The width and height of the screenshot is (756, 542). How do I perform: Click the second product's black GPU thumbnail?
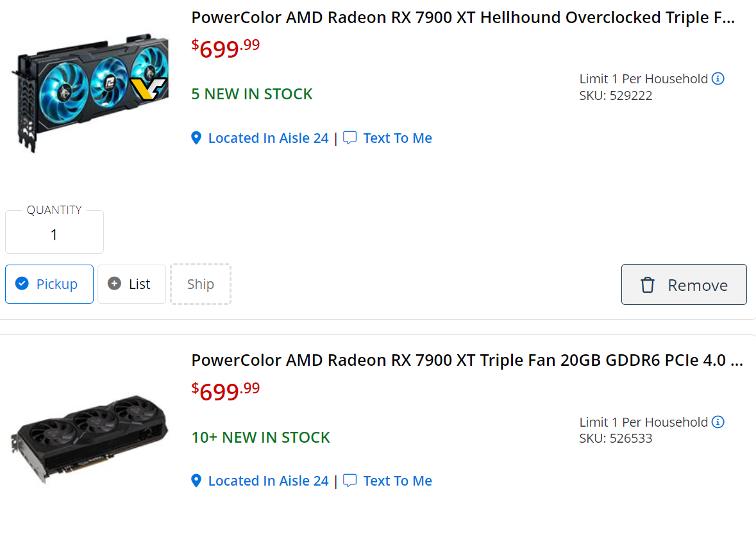click(90, 439)
